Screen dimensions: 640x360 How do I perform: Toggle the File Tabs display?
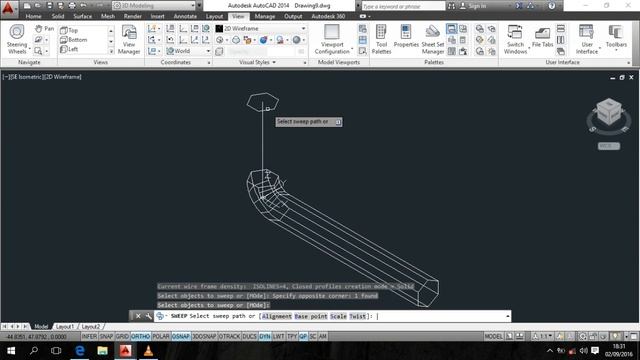pyautogui.click(x=542, y=37)
